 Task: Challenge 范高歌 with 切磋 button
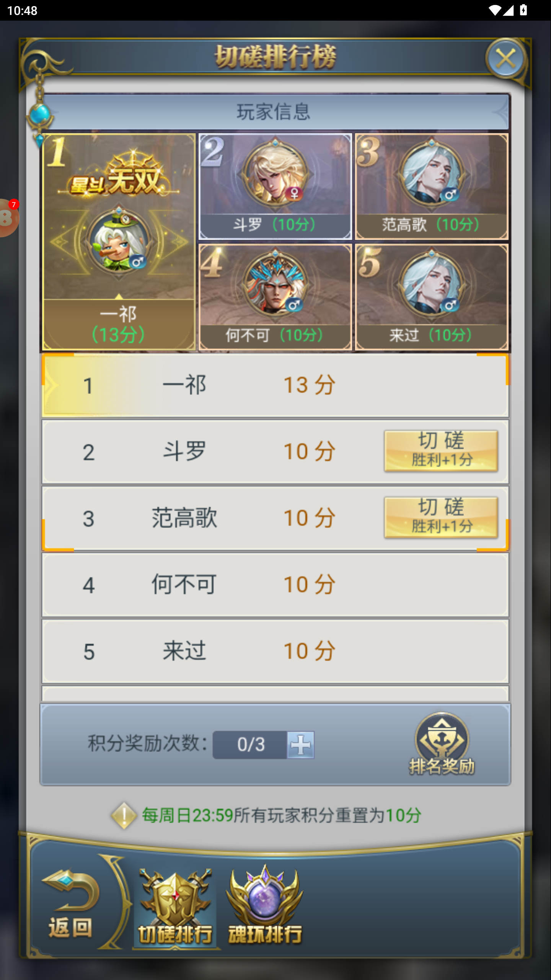441,518
